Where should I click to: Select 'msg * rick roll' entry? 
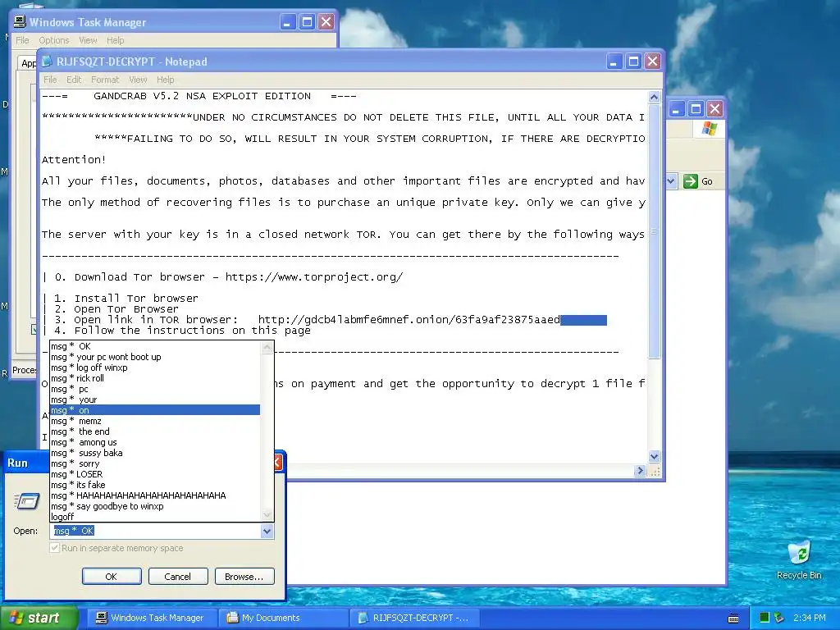coord(155,378)
